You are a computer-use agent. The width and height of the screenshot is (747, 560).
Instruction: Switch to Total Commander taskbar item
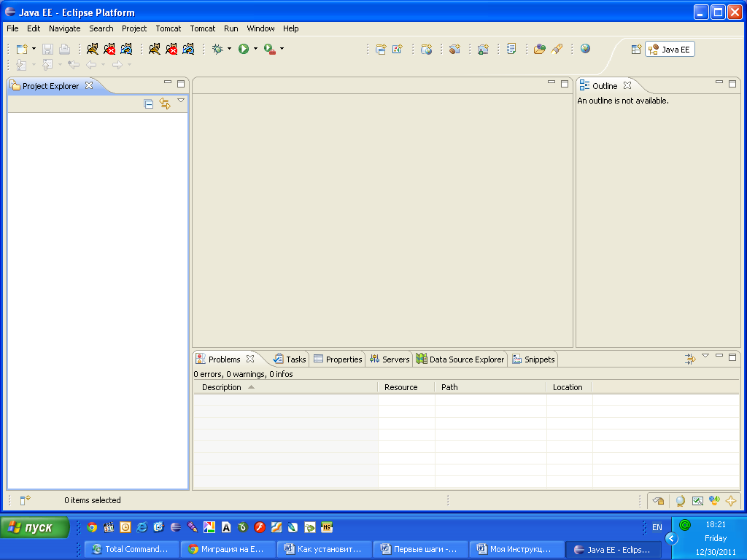click(132, 550)
